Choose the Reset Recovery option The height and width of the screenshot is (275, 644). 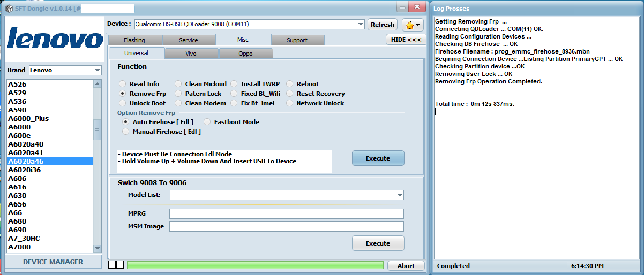point(290,94)
